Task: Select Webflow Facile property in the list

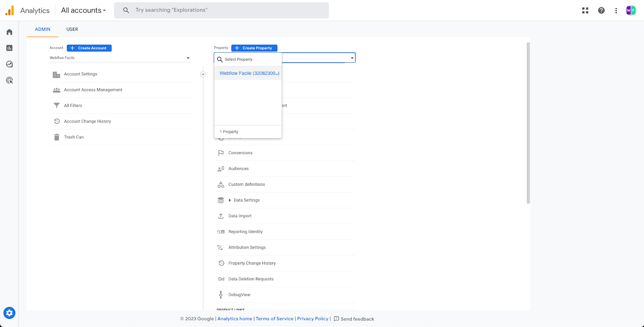Action: point(248,73)
